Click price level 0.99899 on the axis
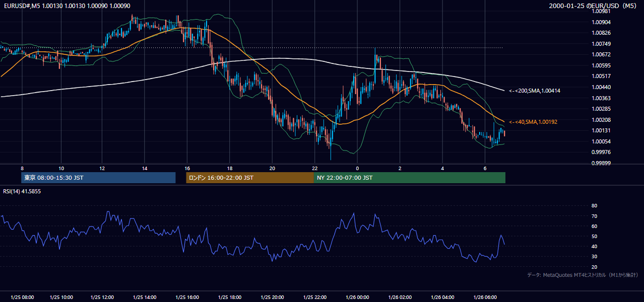This screenshot has width=644, height=302. (601, 163)
